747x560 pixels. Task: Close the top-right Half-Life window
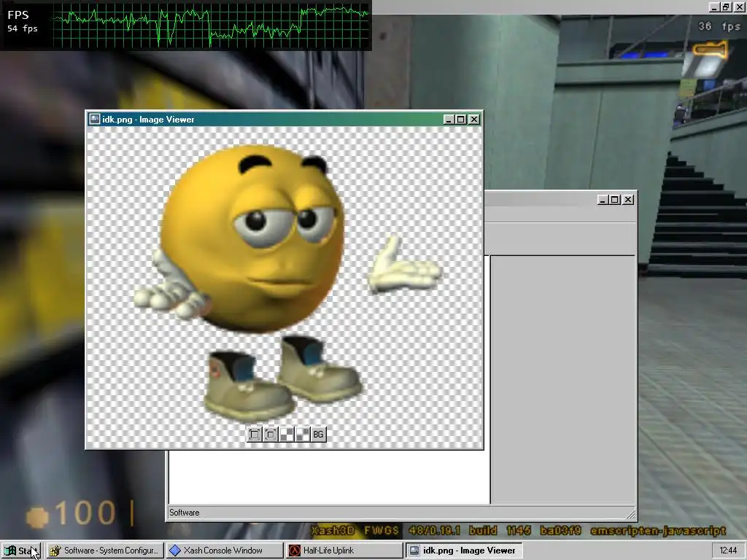pyautogui.click(x=740, y=7)
